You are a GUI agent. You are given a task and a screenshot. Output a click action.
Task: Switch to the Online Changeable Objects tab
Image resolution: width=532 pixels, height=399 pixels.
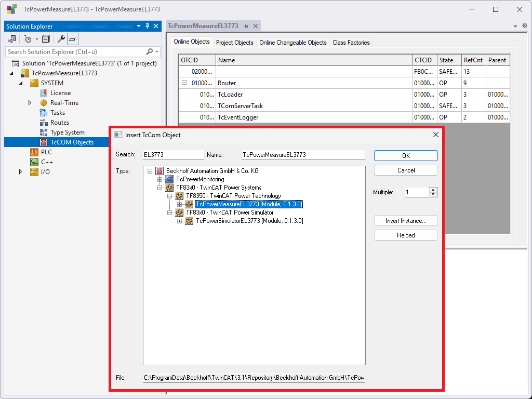tap(293, 43)
